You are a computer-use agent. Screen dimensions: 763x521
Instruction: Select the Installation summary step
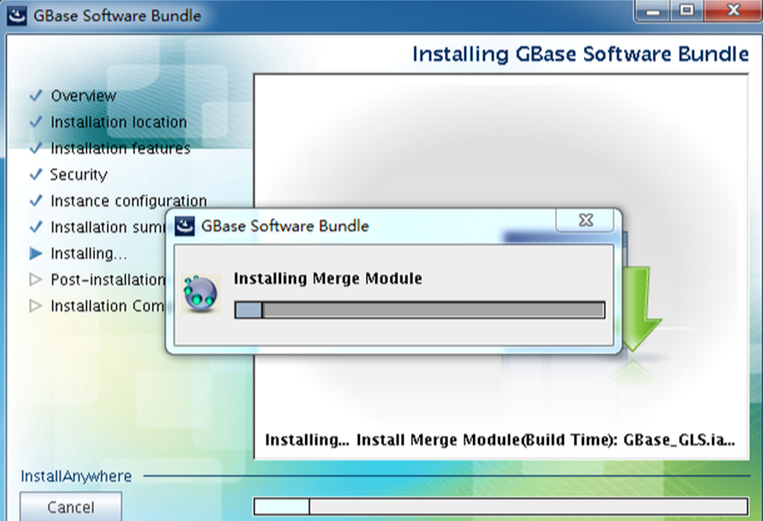pos(108,227)
